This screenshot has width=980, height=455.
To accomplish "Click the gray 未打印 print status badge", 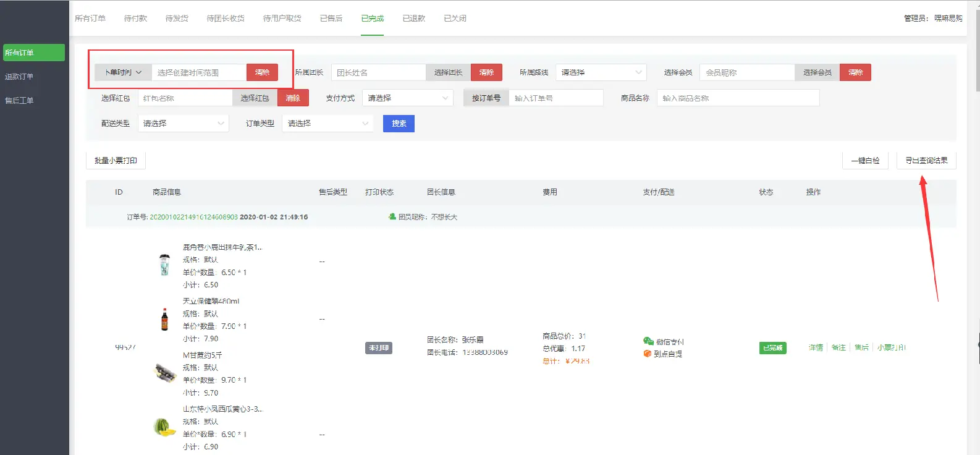I will [x=379, y=348].
